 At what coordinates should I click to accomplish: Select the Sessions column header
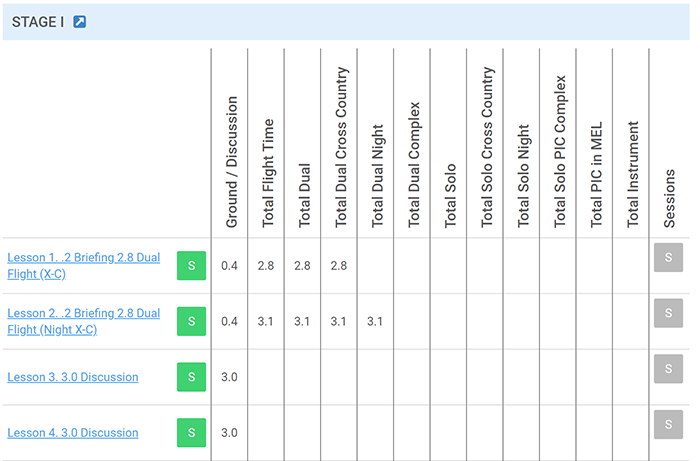coord(669,199)
